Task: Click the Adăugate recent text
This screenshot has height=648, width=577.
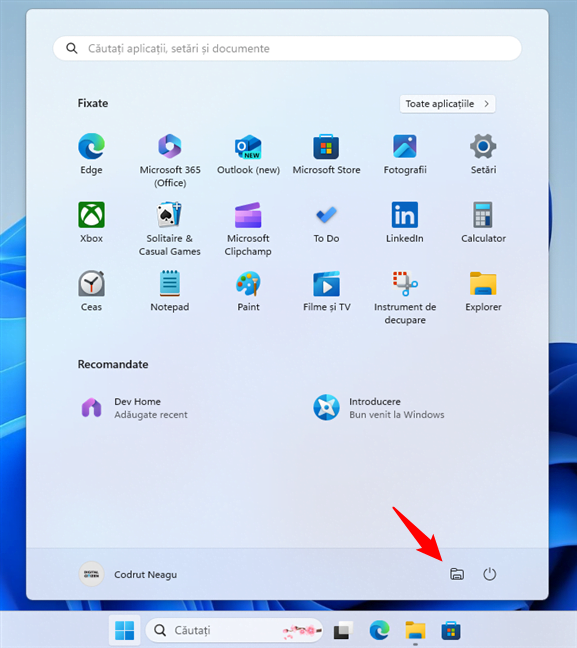Action: point(151,415)
